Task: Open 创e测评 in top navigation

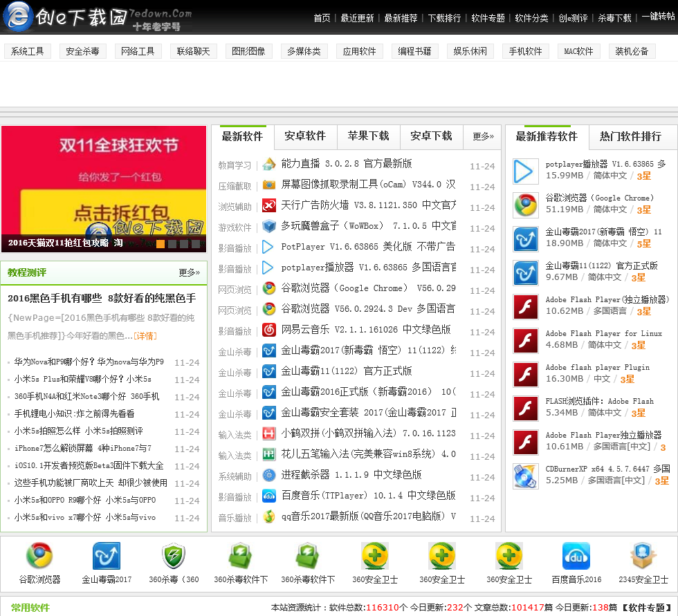Action: point(573,18)
